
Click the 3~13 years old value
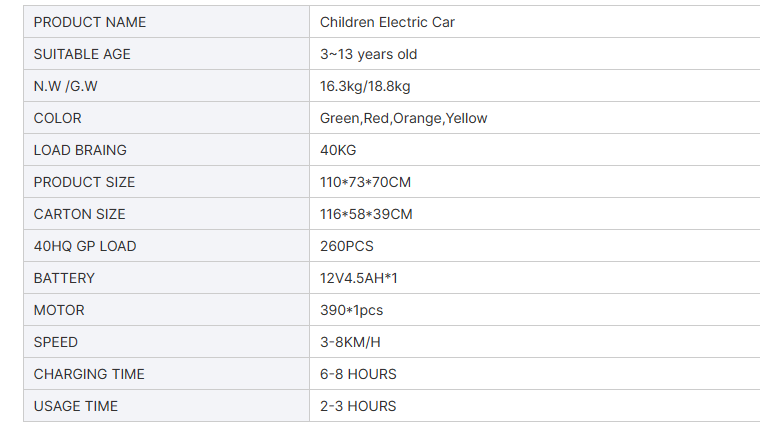pyautogui.click(x=368, y=54)
